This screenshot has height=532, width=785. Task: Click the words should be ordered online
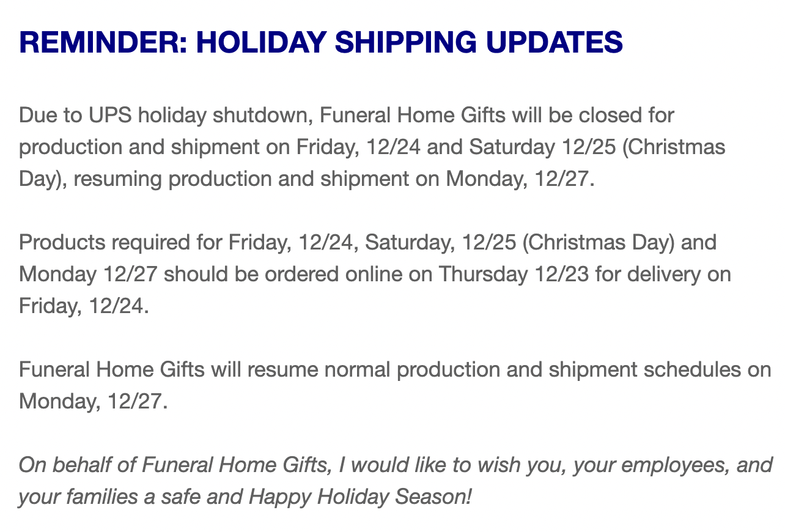(283, 275)
